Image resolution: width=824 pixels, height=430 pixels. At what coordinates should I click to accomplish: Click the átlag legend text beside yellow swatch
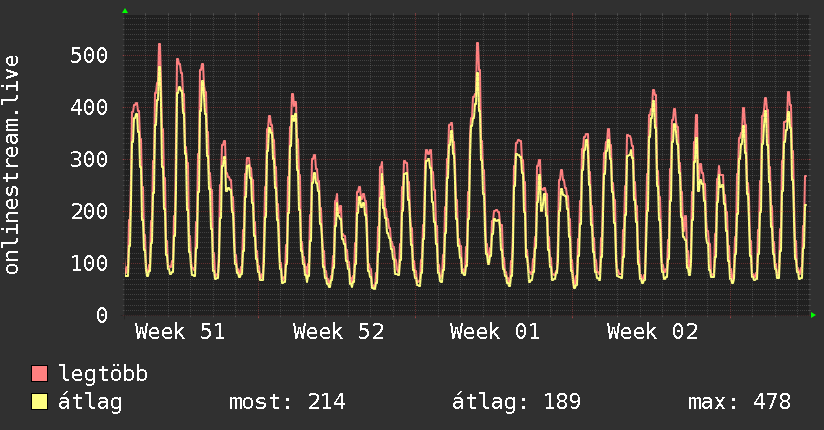point(91,402)
